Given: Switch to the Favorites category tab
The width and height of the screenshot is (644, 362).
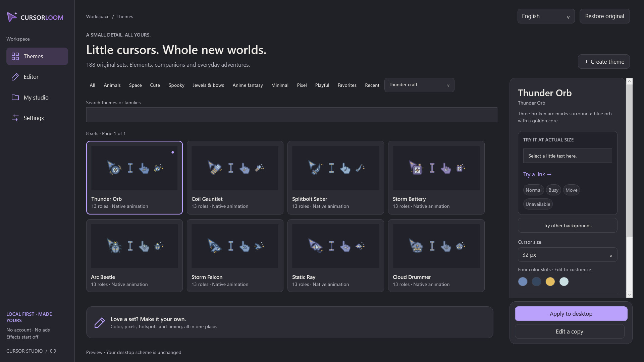Looking at the screenshot, I should pos(347,85).
